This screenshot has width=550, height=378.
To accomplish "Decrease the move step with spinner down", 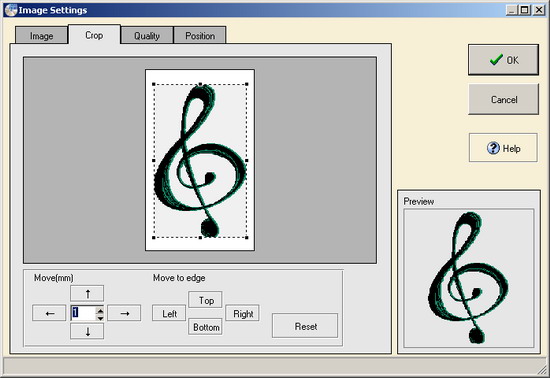I will pyautogui.click(x=100, y=317).
